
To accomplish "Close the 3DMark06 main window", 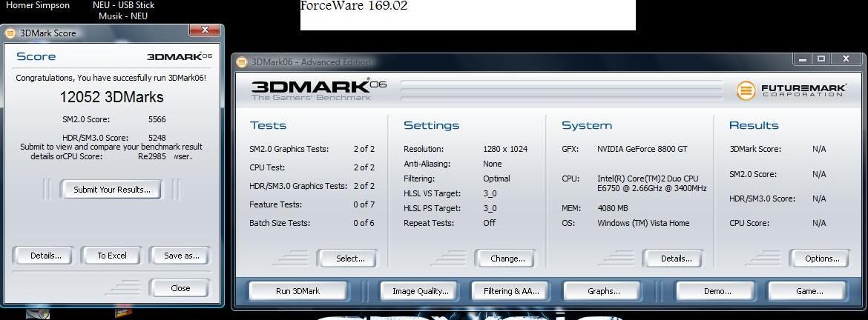I will 846,59.
